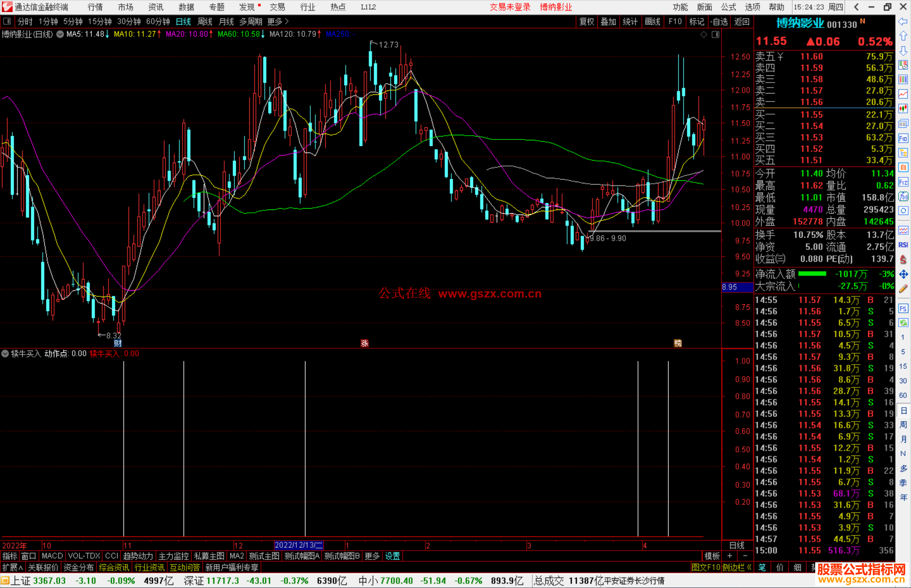The width and height of the screenshot is (911, 588).
Task: Toggle the panel layout icon beside 分时
Action: tap(7, 21)
